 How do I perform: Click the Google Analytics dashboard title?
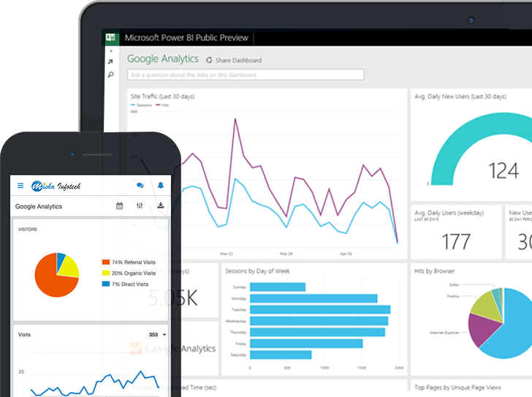[x=163, y=58]
